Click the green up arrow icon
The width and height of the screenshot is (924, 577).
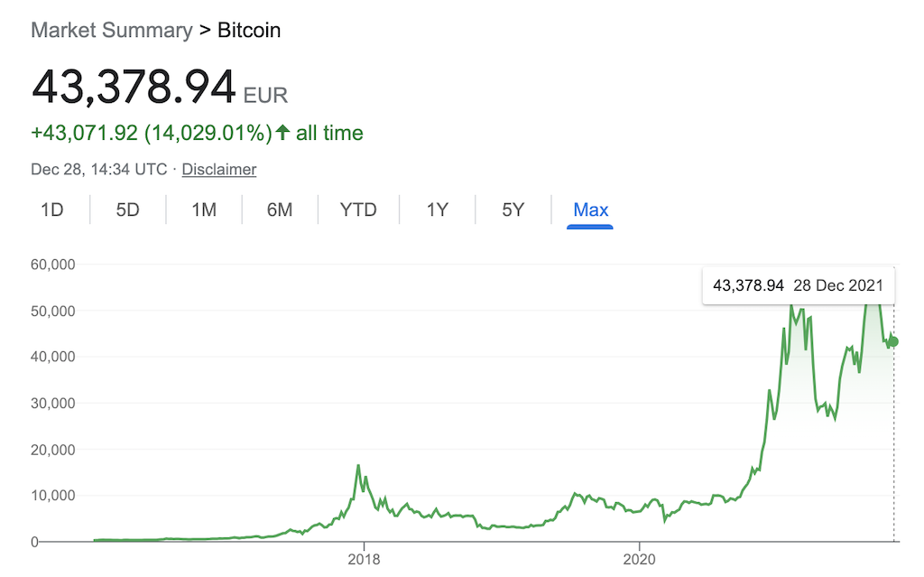click(x=281, y=132)
